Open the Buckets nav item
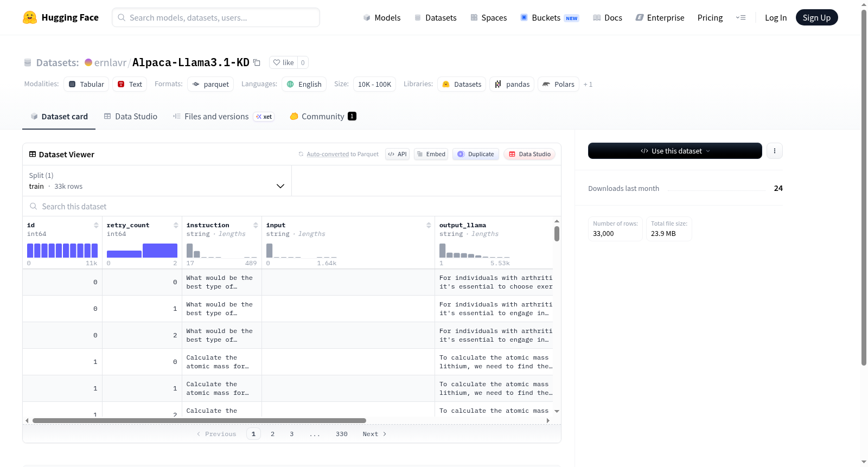 click(550, 17)
